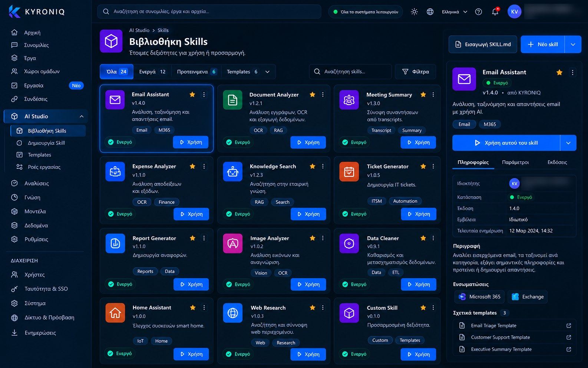Open the help question mark icon
Screen dimensions: 588x368
(x=479, y=12)
